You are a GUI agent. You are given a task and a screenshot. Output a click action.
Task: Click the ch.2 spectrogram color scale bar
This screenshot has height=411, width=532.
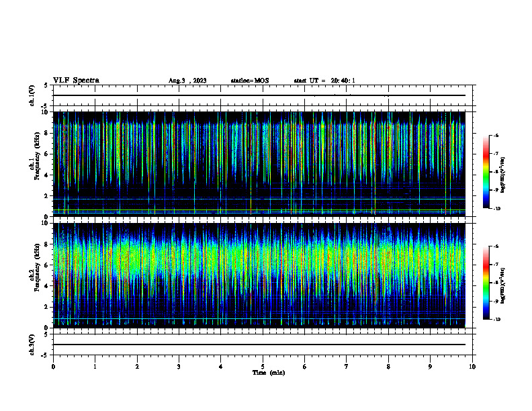click(x=486, y=283)
